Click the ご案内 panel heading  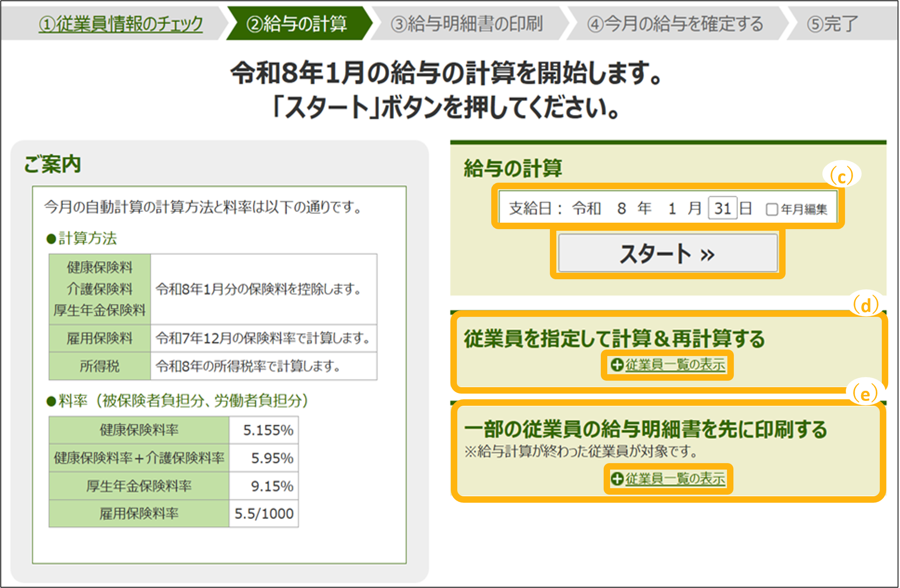[53, 164]
